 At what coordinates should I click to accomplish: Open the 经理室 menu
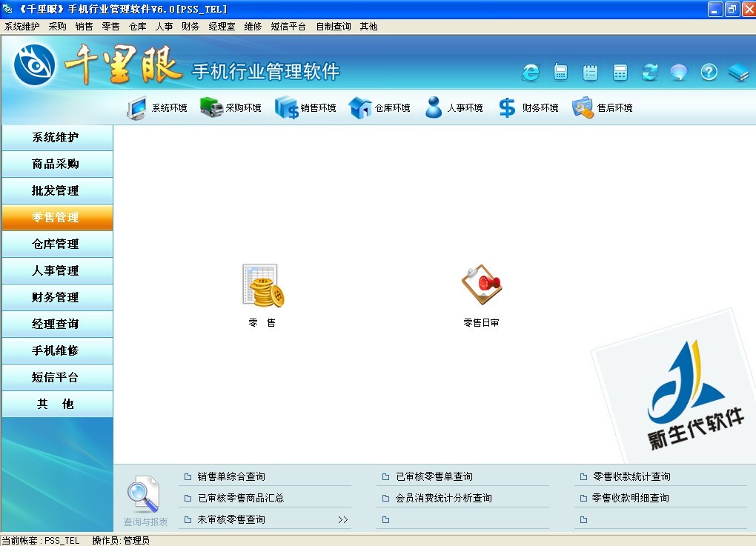click(222, 27)
